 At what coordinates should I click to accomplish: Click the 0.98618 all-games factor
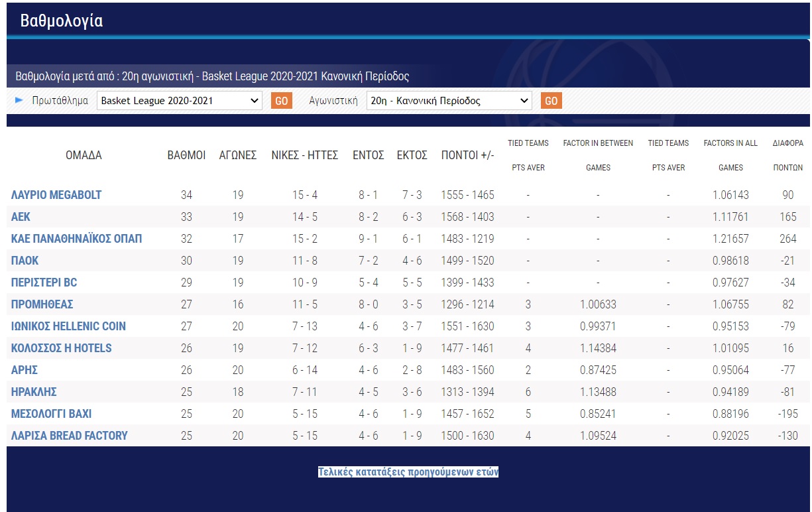point(730,261)
